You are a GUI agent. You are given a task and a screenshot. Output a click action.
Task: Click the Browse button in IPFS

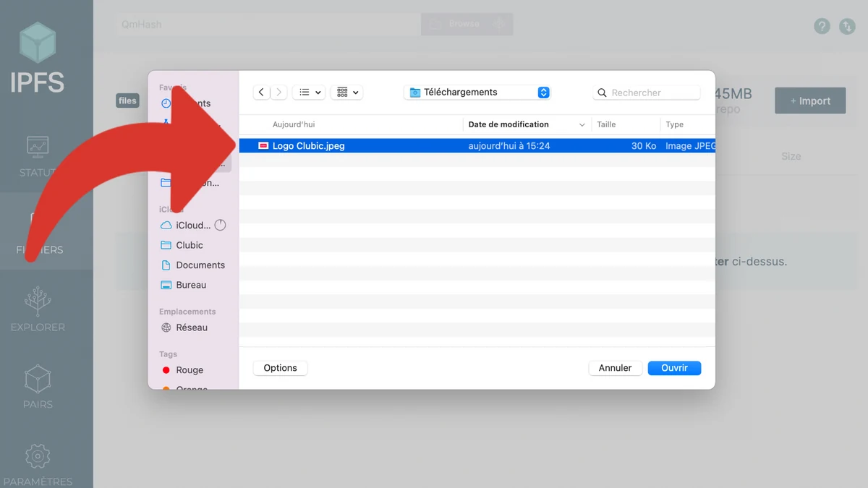[x=467, y=24]
